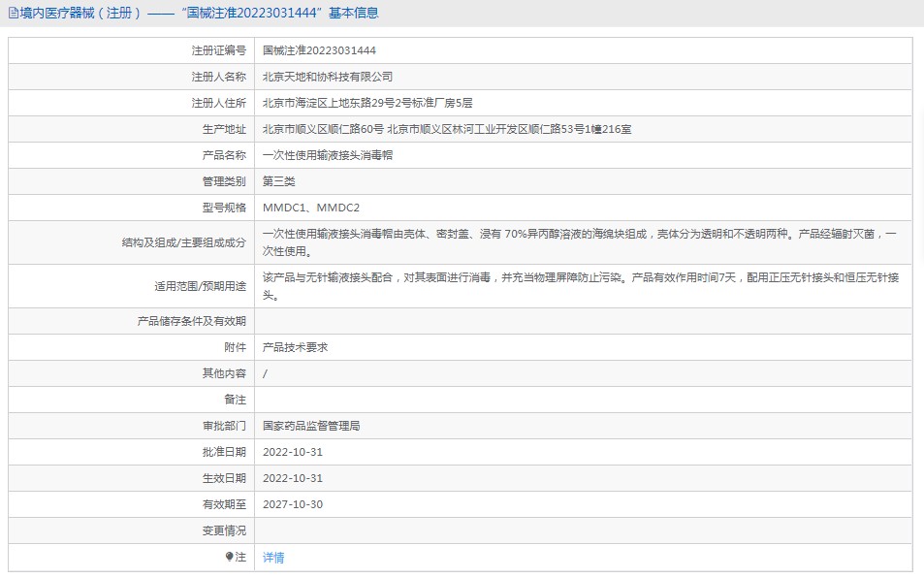Select approving department 国家药品监督管理局
Screen dimensions: 924x578
pos(310,426)
